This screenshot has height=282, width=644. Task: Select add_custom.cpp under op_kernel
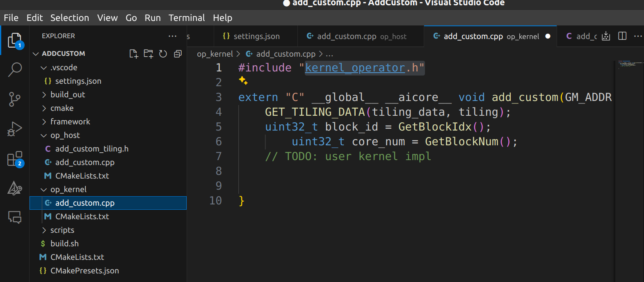pyautogui.click(x=108, y=203)
